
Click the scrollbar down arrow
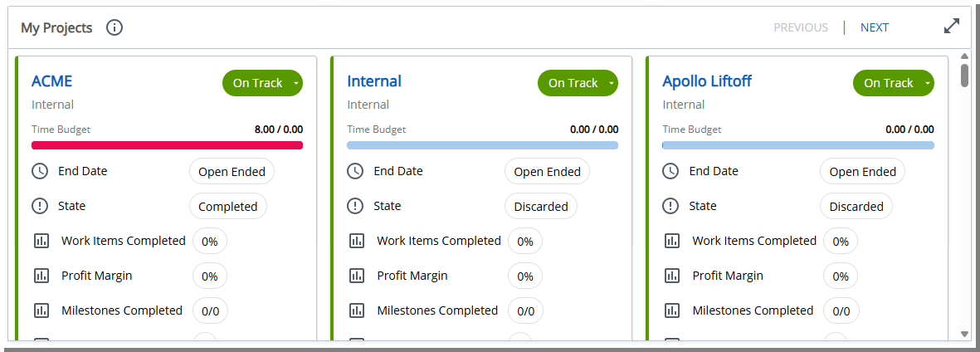pos(964,334)
